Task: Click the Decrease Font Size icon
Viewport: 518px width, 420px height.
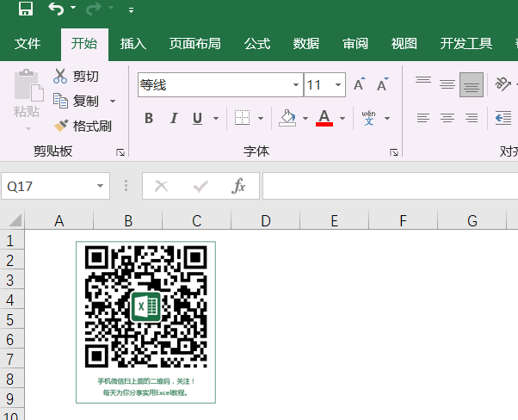Action: coord(383,84)
